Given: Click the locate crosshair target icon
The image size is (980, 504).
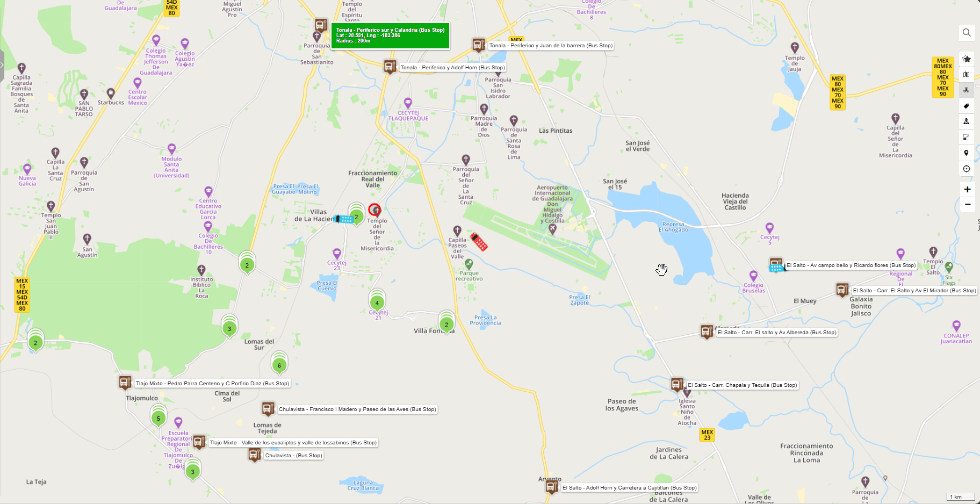Looking at the screenshot, I should (x=967, y=169).
